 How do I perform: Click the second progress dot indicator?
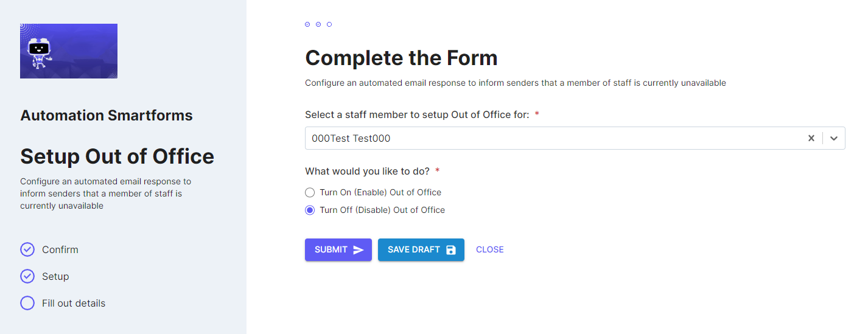[318, 24]
